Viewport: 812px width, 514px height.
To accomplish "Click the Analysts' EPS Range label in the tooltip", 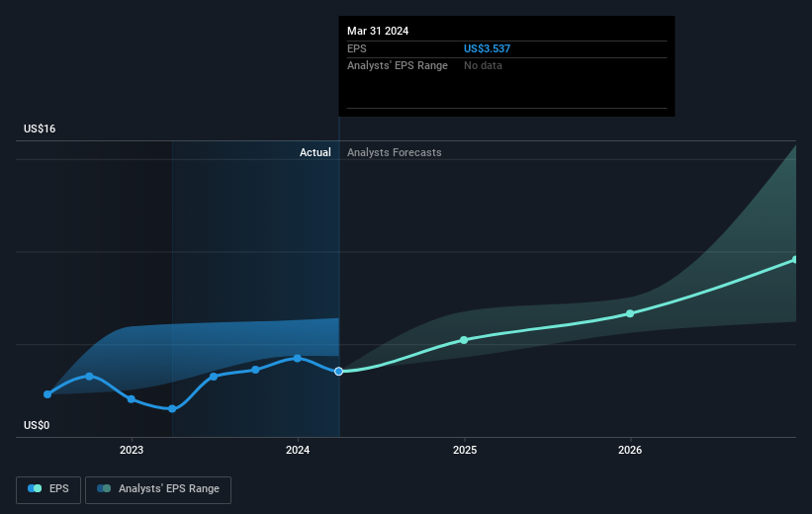I will (398, 66).
